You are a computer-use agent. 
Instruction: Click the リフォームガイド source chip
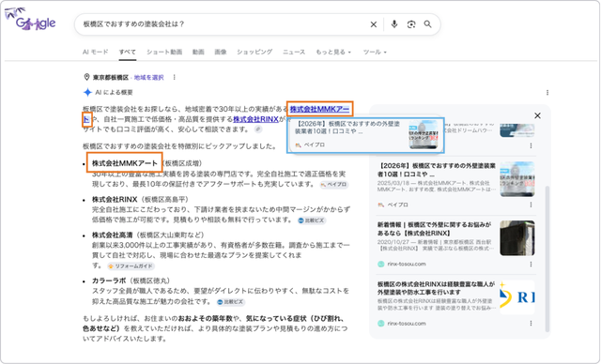[131, 266]
